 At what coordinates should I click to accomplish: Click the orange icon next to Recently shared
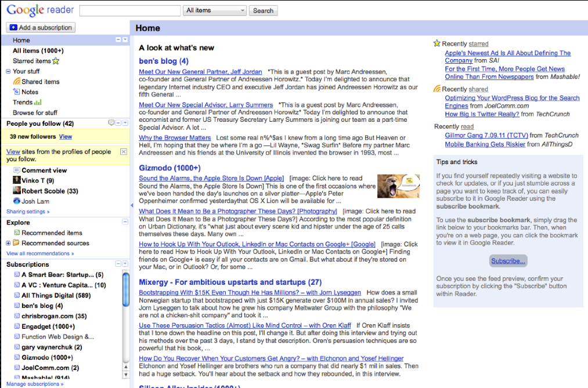click(x=437, y=89)
